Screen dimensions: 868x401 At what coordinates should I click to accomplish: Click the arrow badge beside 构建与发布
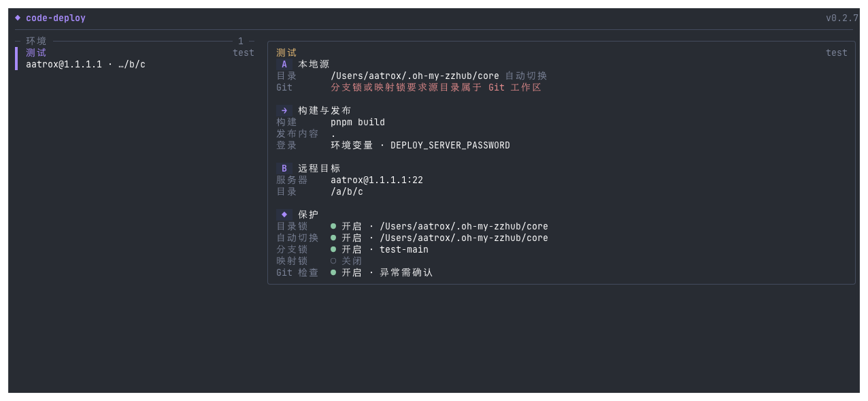(284, 110)
